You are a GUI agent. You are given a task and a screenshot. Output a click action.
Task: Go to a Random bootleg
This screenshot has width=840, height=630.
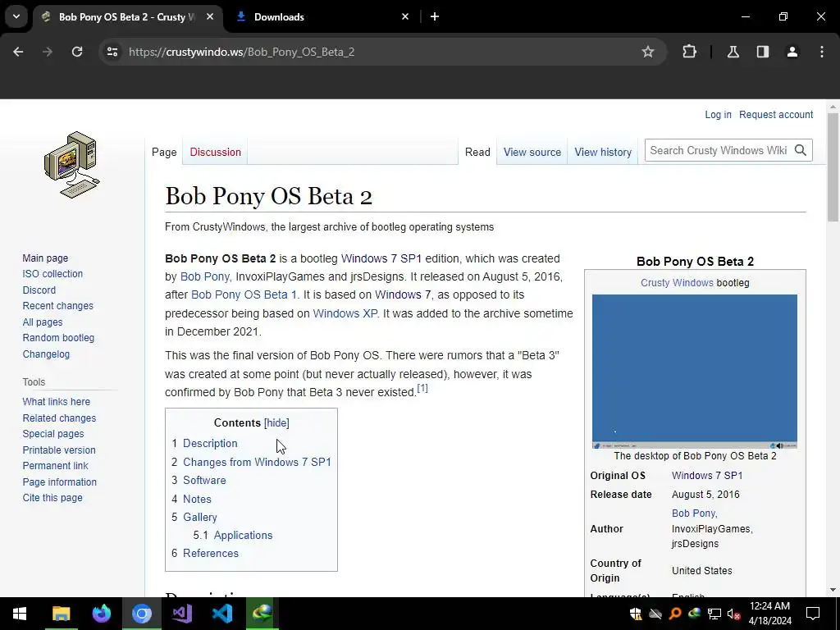58,338
